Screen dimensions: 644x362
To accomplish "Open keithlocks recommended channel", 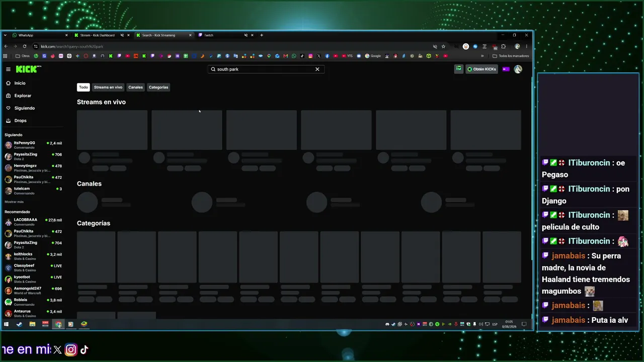I will tap(33, 256).
